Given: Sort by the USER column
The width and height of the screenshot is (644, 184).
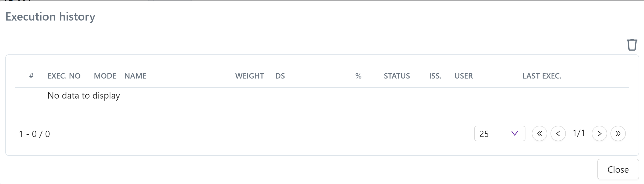Looking at the screenshot, I should pyautogui.click(x=463, y=76).
